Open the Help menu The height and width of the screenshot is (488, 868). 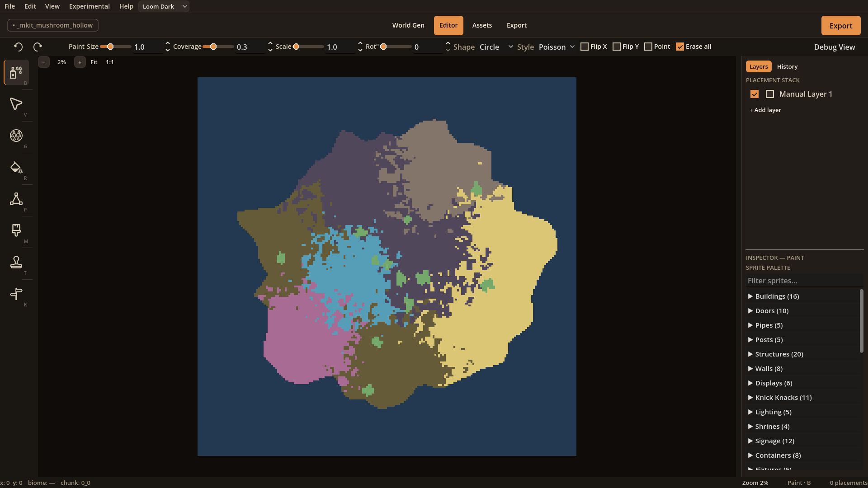(x=126, y=6)
